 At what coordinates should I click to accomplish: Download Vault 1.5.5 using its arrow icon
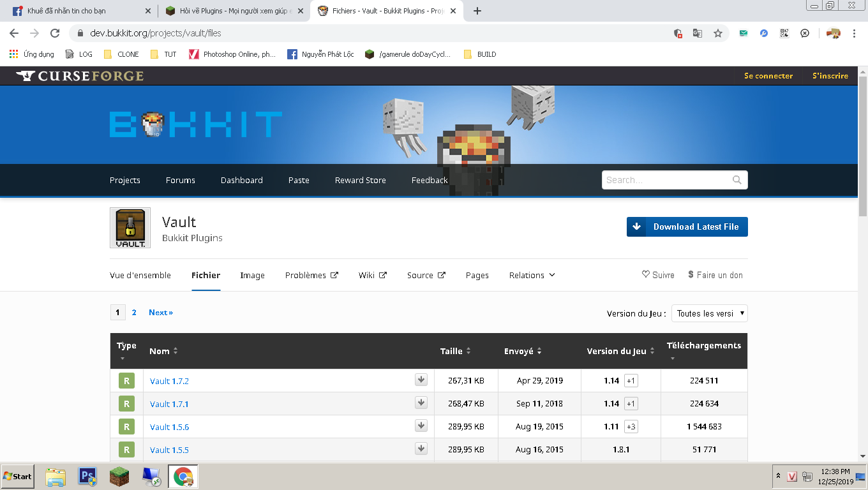(421, 449)
